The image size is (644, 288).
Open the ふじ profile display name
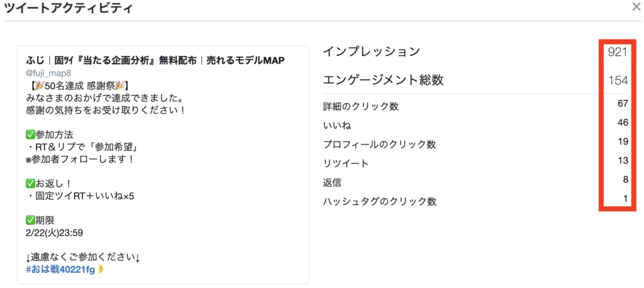pyautogui.click(x=155, y=61)
